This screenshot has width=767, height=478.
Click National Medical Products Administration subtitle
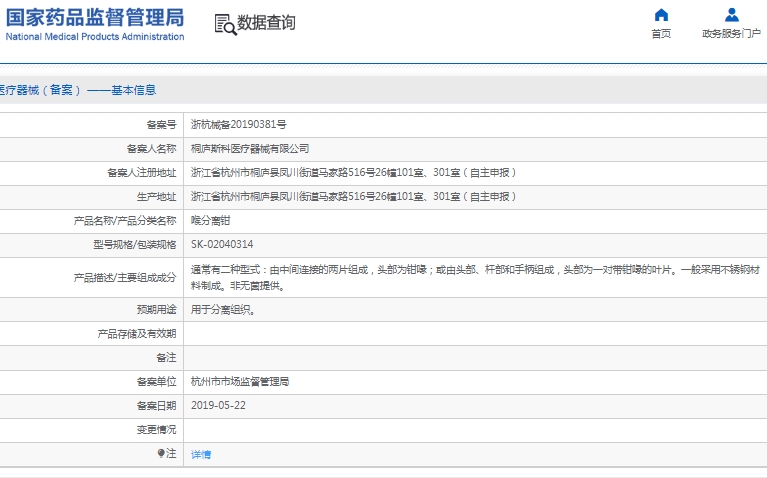coord(95,37)
